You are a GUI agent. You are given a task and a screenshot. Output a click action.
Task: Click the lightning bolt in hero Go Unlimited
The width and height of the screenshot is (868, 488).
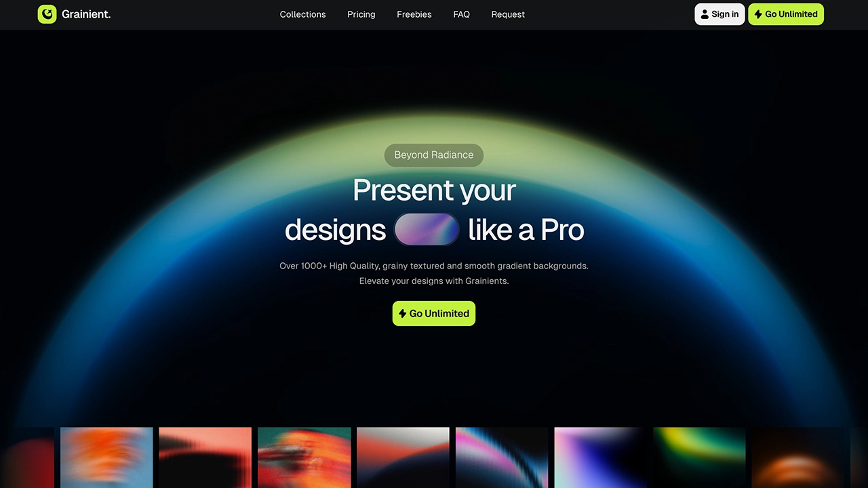coord(402,314)
